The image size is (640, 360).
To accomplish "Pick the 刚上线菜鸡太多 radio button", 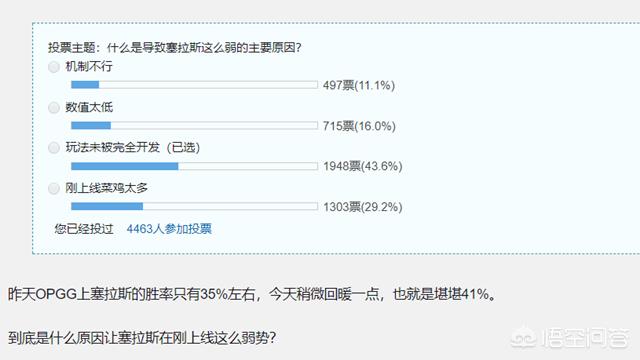I will (x=54, y=189).
